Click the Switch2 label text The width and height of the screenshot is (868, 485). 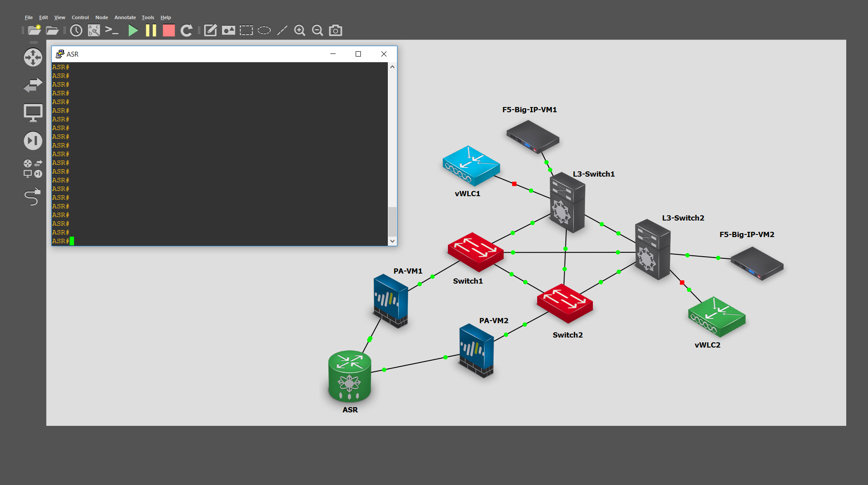568,335
